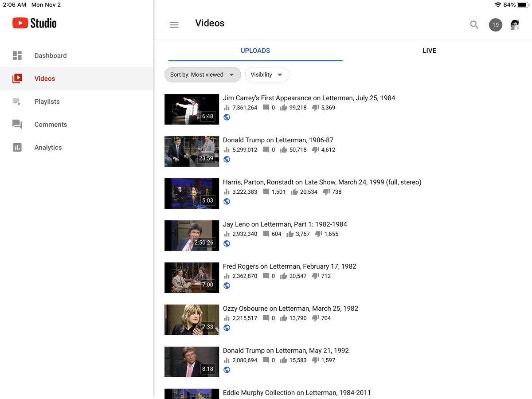Open Eddie Murphy Collection on Letterman title
Viewport: 532px width, 399px height.
pyautogui.click(x=297, y=393)
